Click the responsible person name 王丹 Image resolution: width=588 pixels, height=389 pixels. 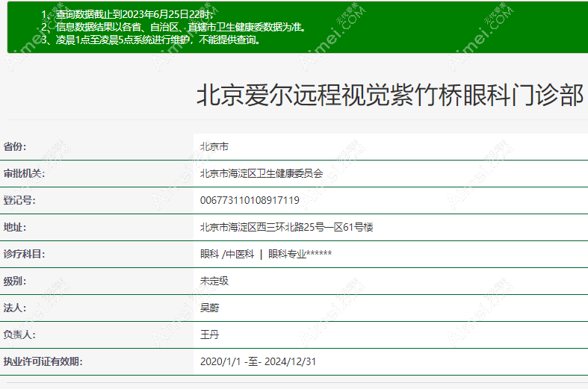pos(210,334)
